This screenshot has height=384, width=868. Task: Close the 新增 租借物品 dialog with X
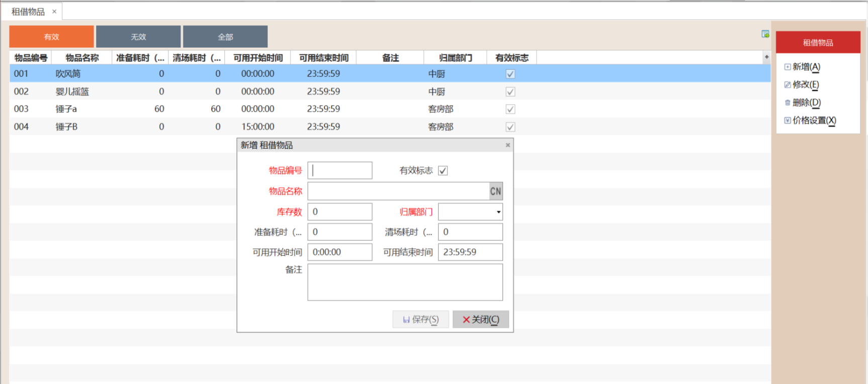(x=507, y=145)
